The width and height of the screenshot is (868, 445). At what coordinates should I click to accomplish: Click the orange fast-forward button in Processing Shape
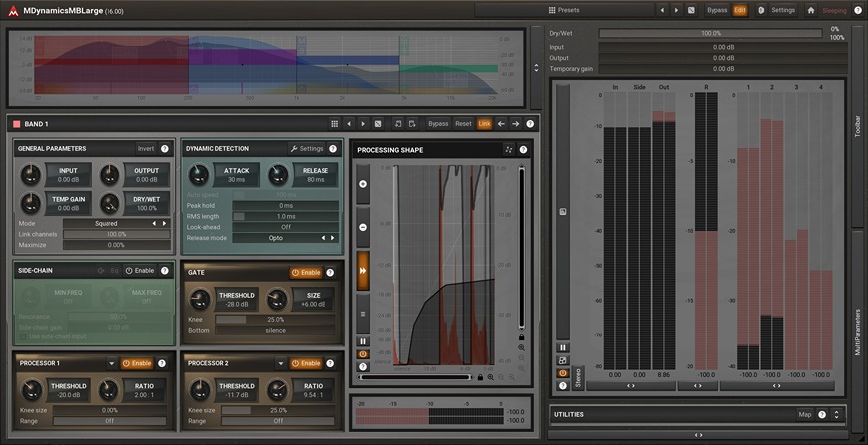pos(363,270)
